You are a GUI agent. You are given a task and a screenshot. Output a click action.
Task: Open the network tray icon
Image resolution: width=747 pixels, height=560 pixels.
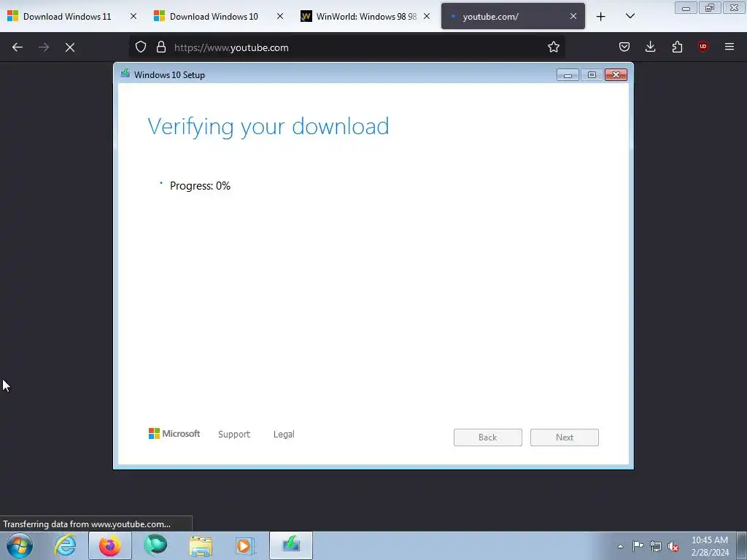click(x=656, y=546)
